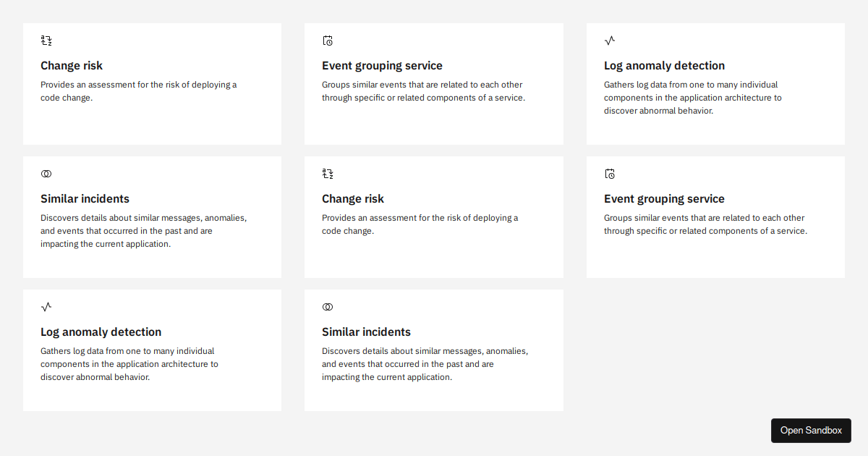The height and width of the screenshot is (456, 868).
Task: Select the right-column Event grouping service title
Action: (x=663, y=198)
